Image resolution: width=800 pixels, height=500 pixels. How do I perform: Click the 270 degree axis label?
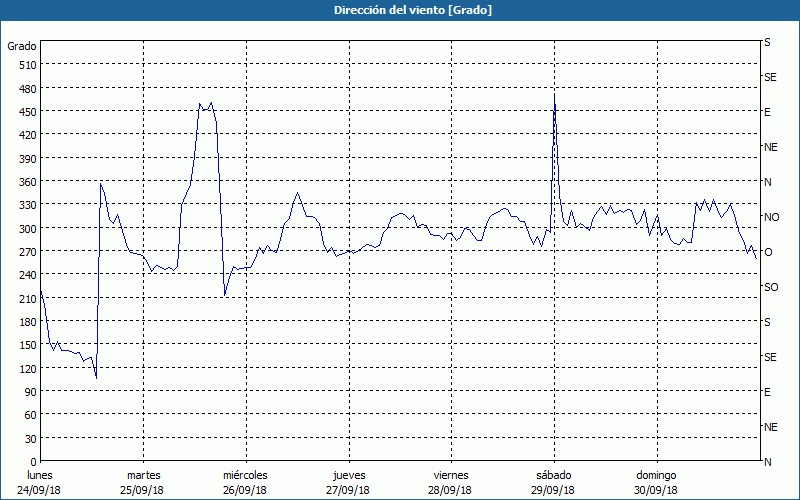coord(28,252)
